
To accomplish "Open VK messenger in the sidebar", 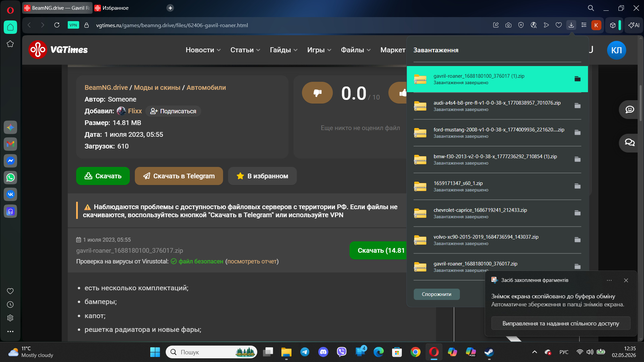I will click(x=10, y=194).
